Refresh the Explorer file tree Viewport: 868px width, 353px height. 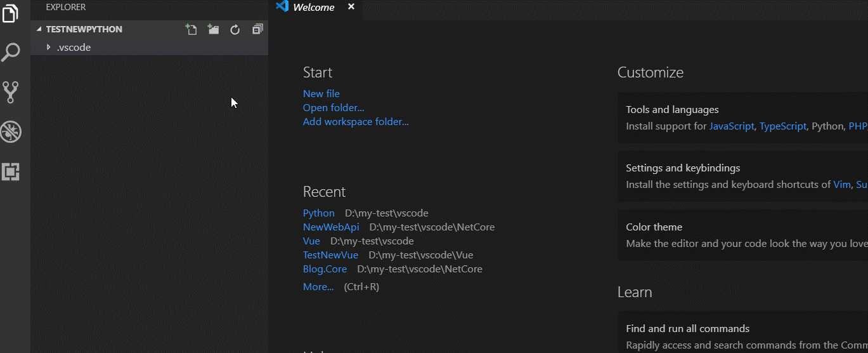click(235, 29)
